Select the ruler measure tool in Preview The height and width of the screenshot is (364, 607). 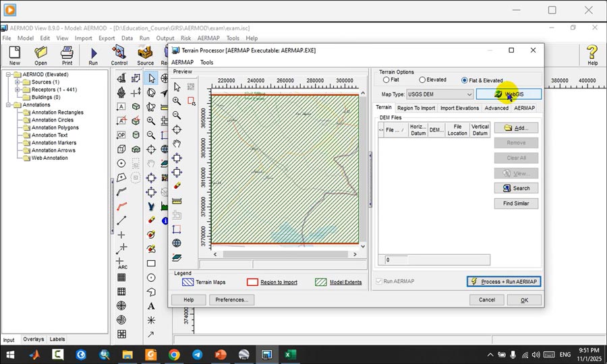(177, 201)
